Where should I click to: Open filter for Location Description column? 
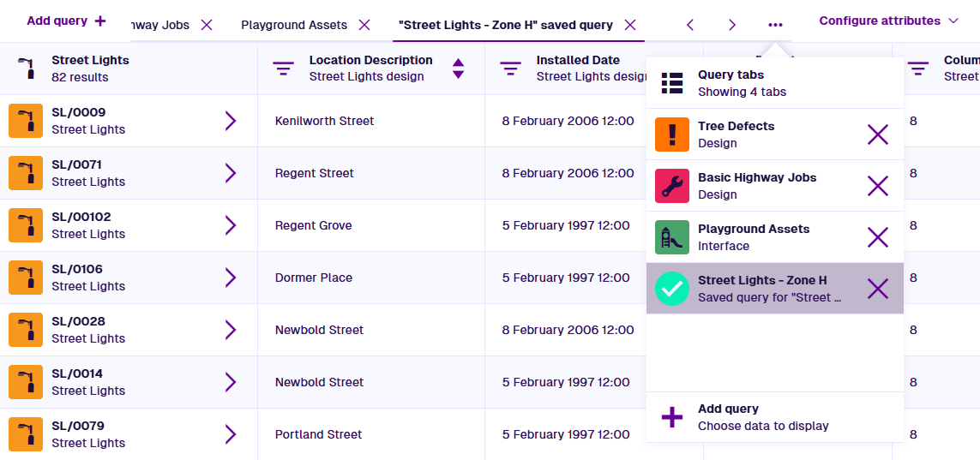click(283, 69)
